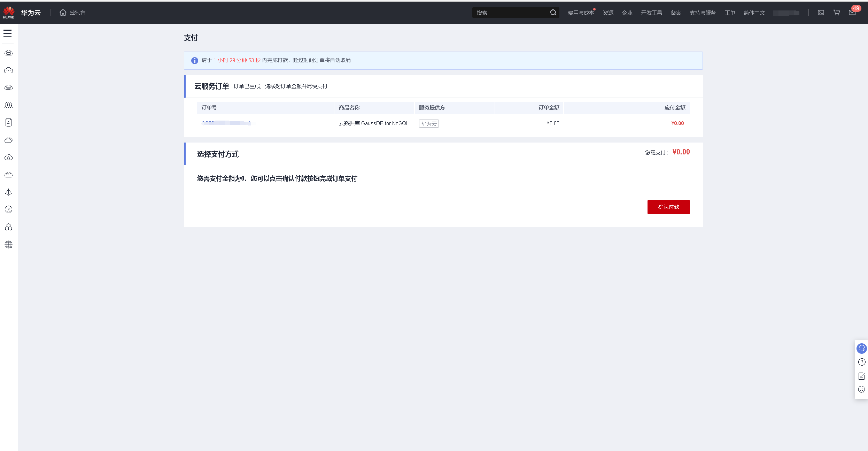
Task: Open the hamburger service list menu
Action: click(x=8, y=33)
